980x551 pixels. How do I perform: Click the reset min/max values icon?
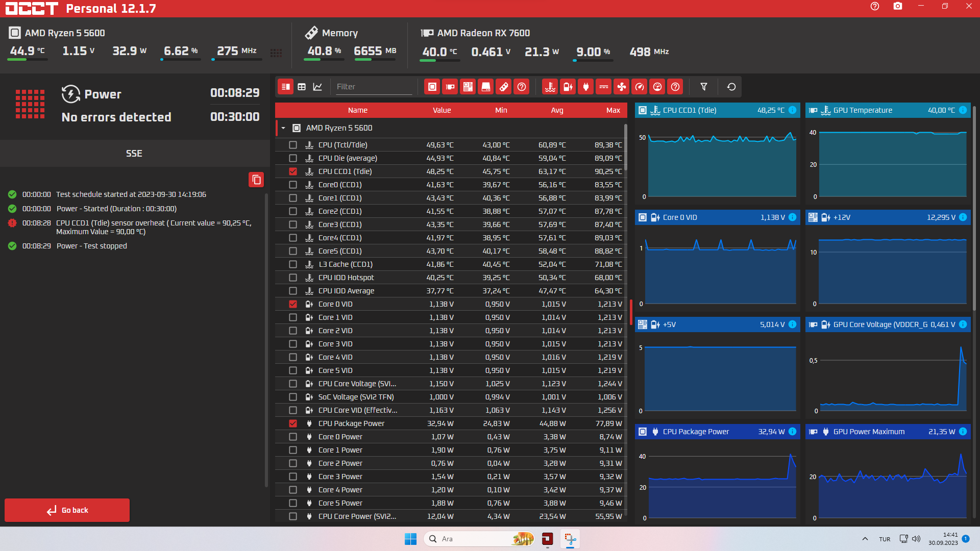tap(731, 87)
